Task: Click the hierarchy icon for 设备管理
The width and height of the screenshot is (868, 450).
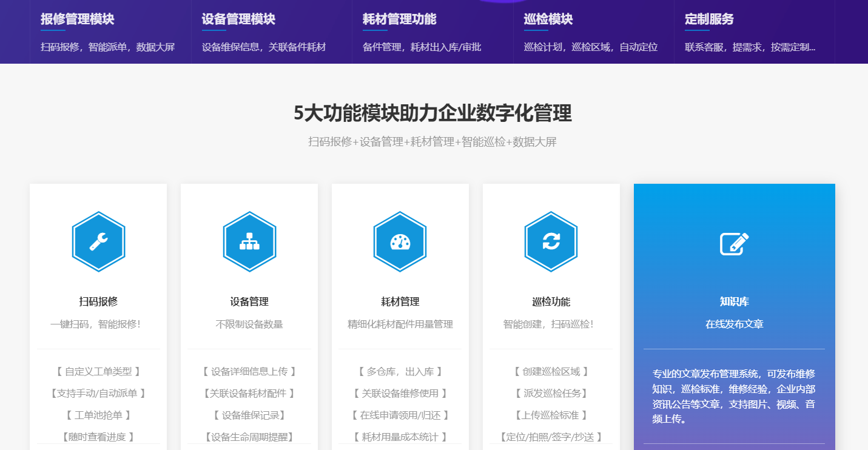Action: coord(249,242)
